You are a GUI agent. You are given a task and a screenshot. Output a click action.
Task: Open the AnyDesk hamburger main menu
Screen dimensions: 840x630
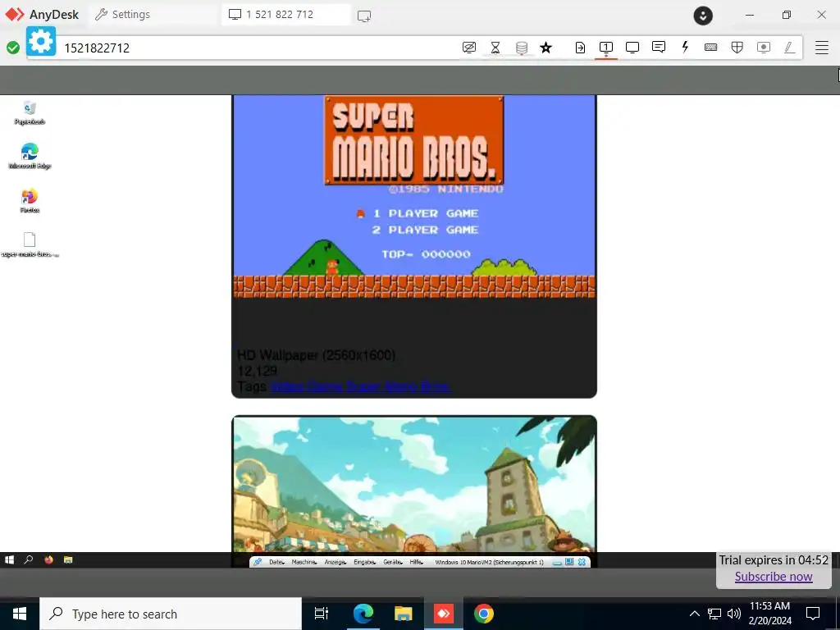[x=822, y=48]
